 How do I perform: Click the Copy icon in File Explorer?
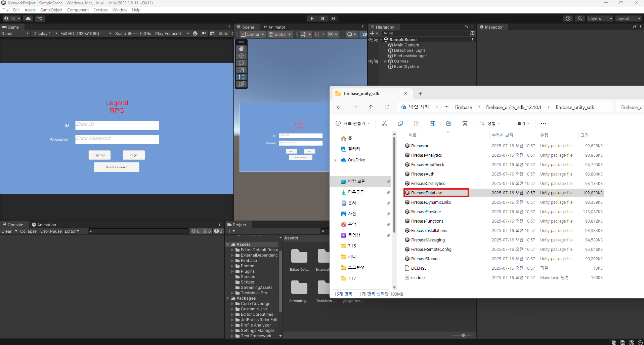[400, 123]
